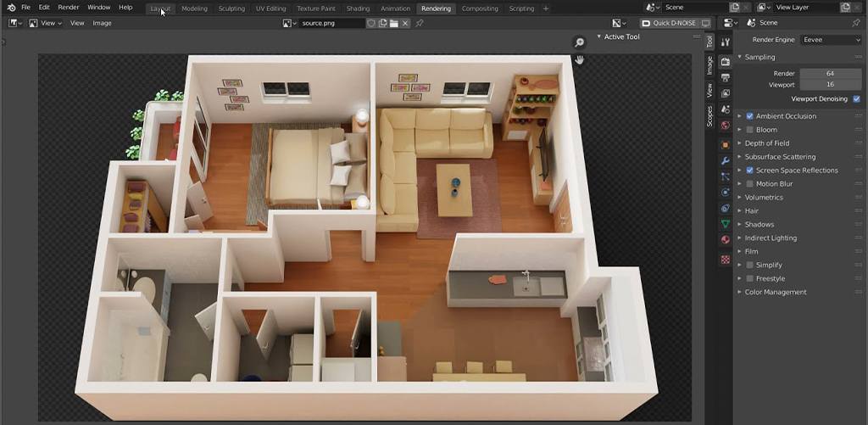Open the Texture properties checkerboard icon
Viewport: 868px width, 425px height.
point(726,260)
